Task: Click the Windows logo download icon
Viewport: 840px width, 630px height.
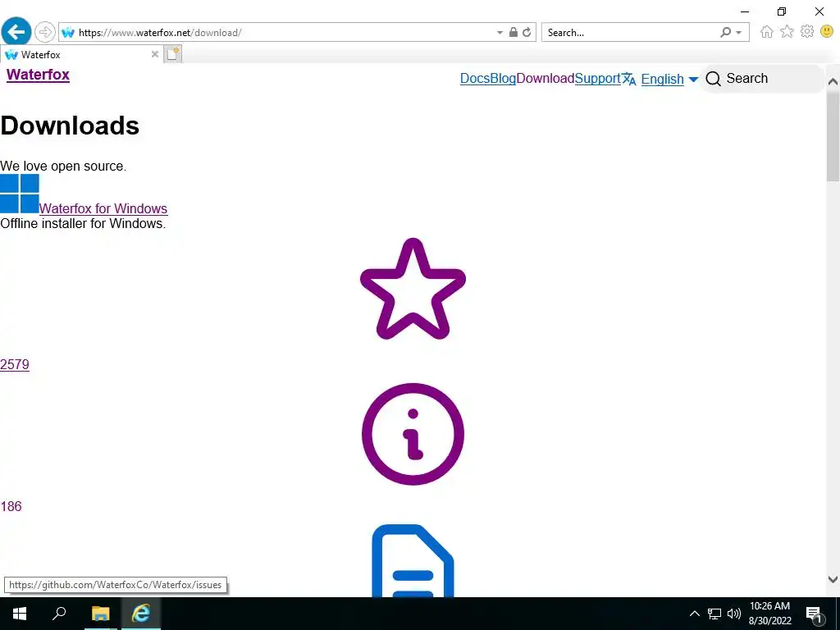Action: (x=20, y=194)
